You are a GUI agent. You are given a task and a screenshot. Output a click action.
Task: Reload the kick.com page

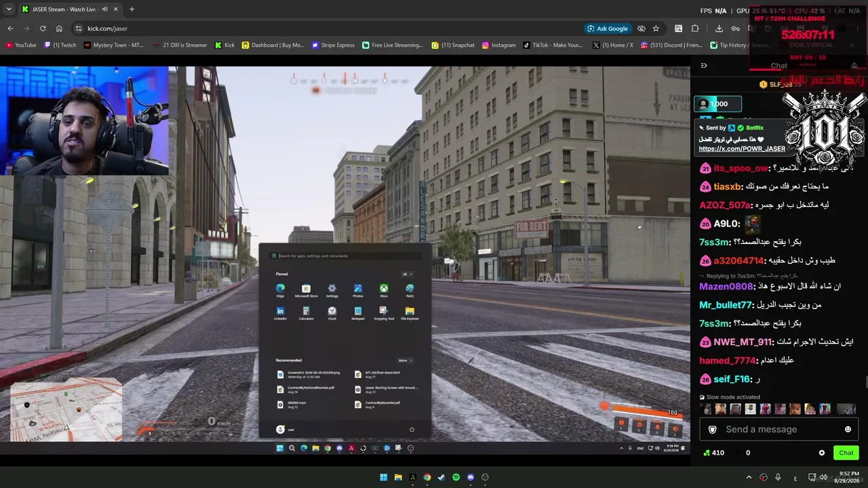[43, 28]
